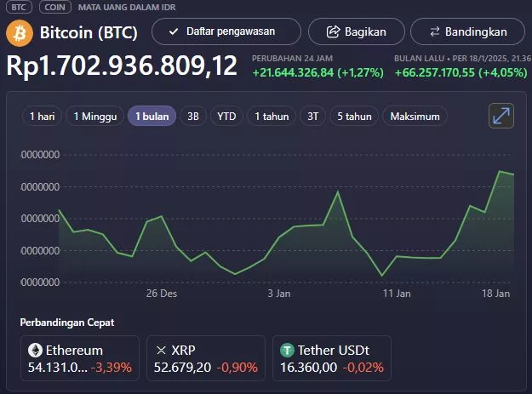The height and width of the screenshot is (394, 532).
Task: Click the green Tether logo icon
Action: tap(287, 351)
